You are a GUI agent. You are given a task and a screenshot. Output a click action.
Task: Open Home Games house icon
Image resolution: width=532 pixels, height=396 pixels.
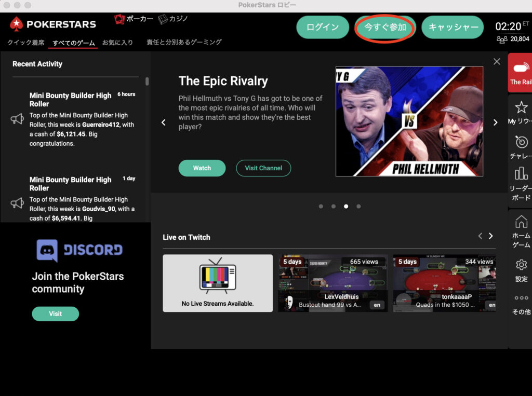point(521,222)
